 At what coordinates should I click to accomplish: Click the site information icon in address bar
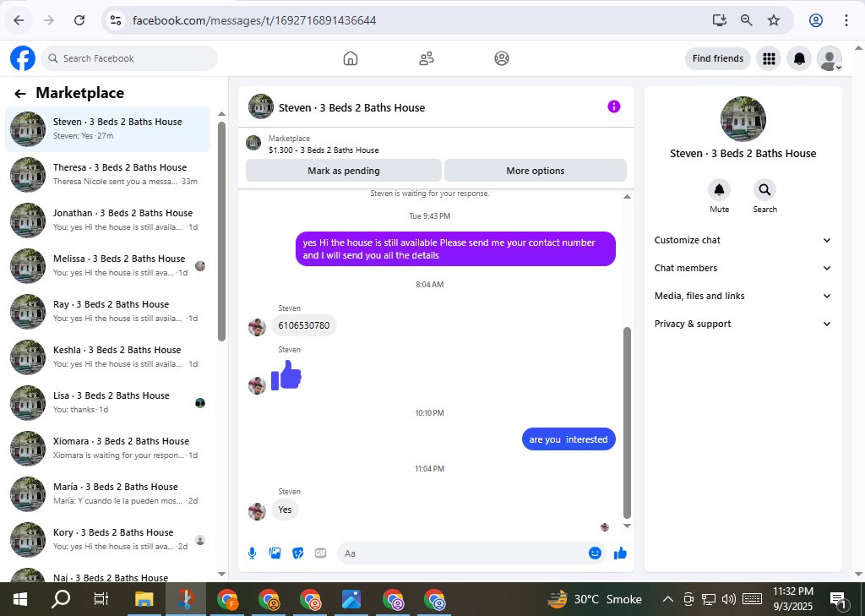click(115, 20)
